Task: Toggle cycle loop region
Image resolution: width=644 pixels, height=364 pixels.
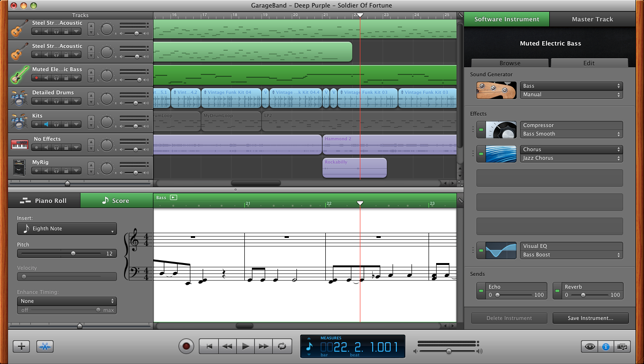Action: coord(282,346)
